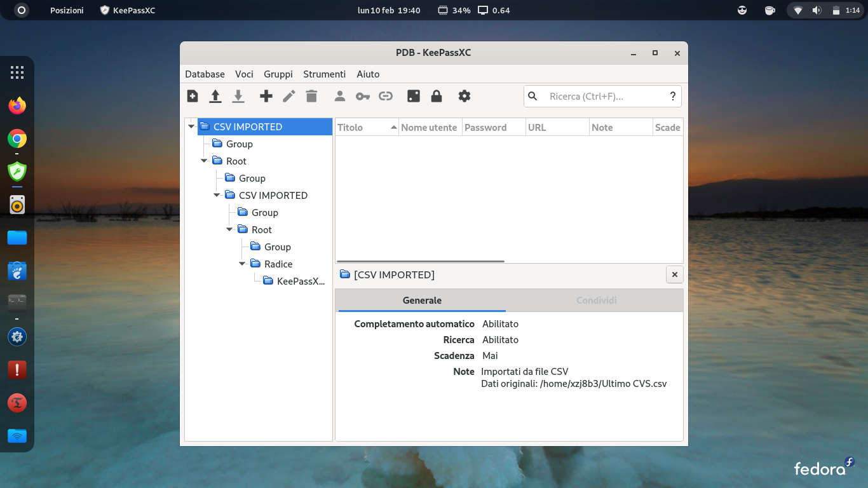This screenshot has width=868, height=488.
Task: Click the help question mark button
Action: click(x=673, y=96)
